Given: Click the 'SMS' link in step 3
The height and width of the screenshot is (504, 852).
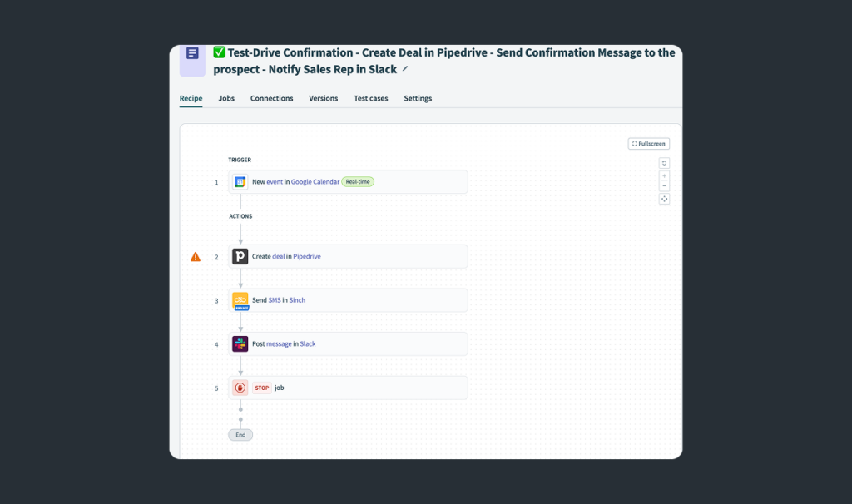Looking at the screenshot, I should coord(275,299).
